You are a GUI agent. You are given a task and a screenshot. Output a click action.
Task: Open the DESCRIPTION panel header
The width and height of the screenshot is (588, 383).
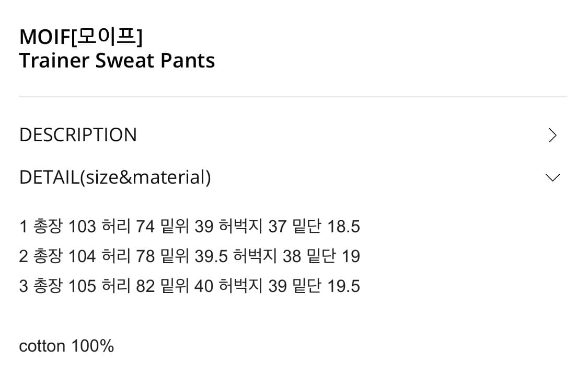point(78,135)
